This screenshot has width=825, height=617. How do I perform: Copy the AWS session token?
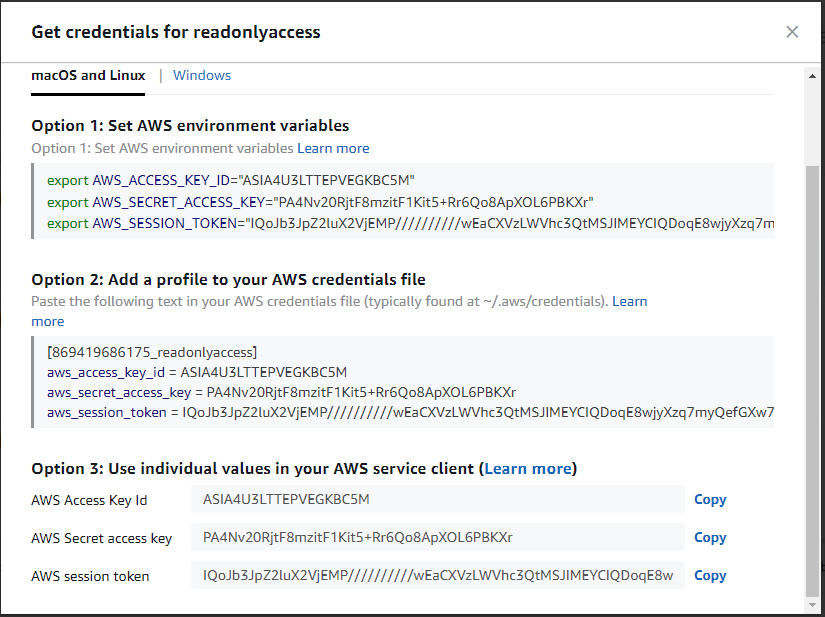(x=710, y=575)
